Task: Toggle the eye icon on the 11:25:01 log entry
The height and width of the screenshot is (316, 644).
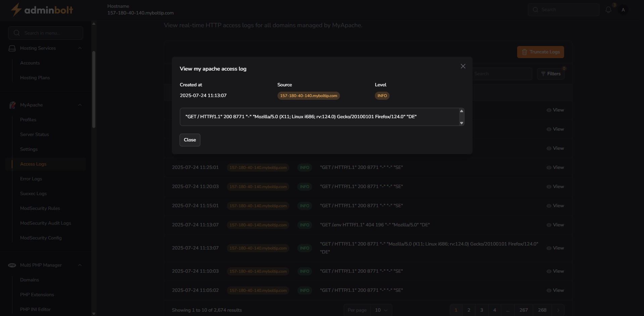Action: click(x=549, y=167)
